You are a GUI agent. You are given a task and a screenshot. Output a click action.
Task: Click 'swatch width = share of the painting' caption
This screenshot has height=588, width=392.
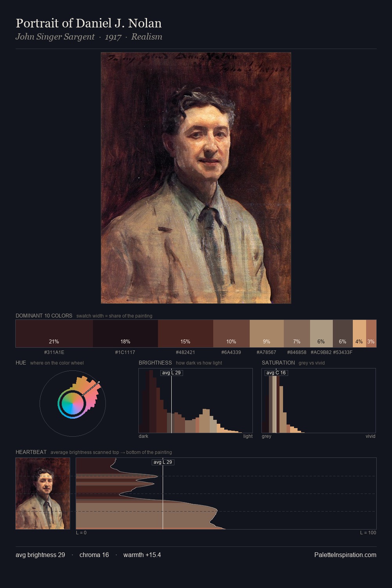click(114, 316)
